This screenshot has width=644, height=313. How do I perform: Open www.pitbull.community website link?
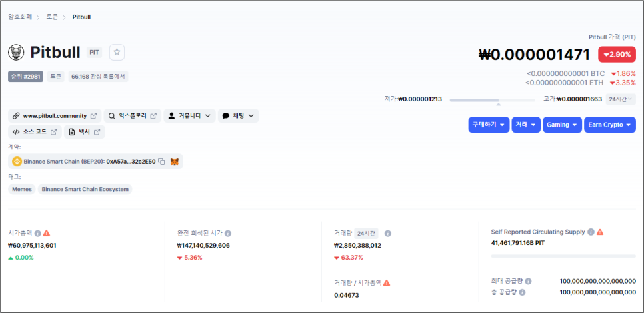coord(55,116)
